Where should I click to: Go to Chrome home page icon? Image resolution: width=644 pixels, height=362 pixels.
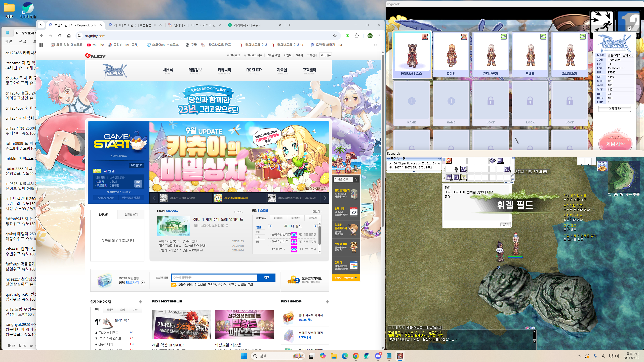coord(69,36)
